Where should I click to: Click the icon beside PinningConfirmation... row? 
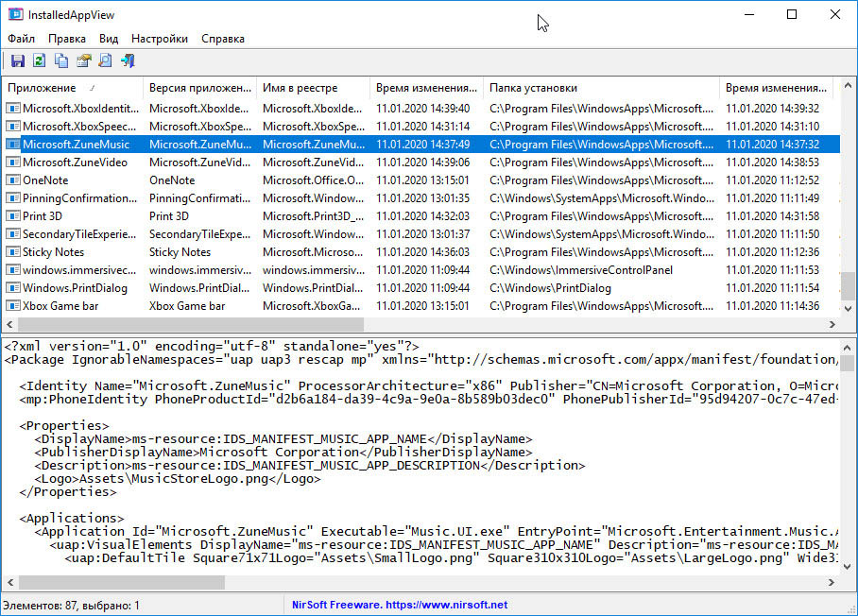[13, 198]
